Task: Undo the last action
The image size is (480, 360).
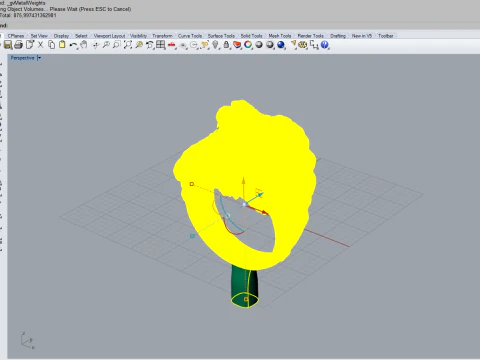Action: 73,45
